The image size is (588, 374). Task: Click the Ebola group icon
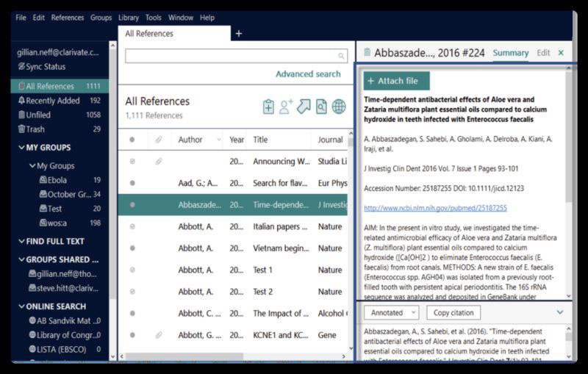pos(43,180)
